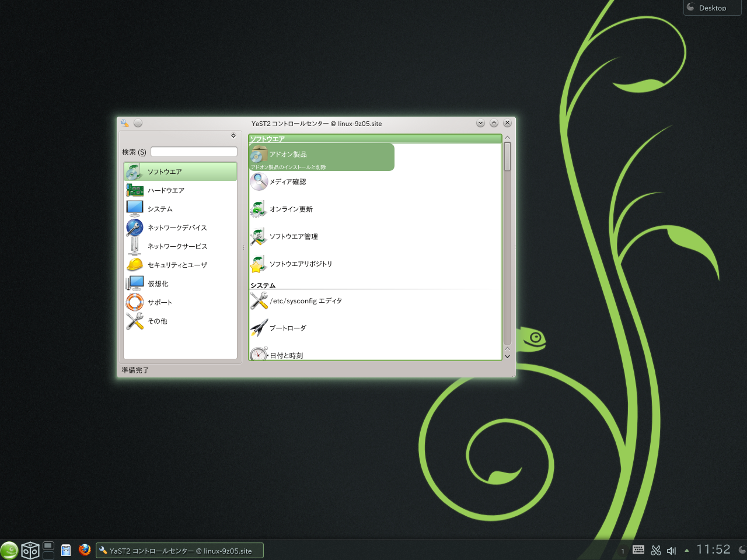747x560 pixels.
Task: Select the セキュリティとユーザ helmet category
Action: click(x=180, y=265)
